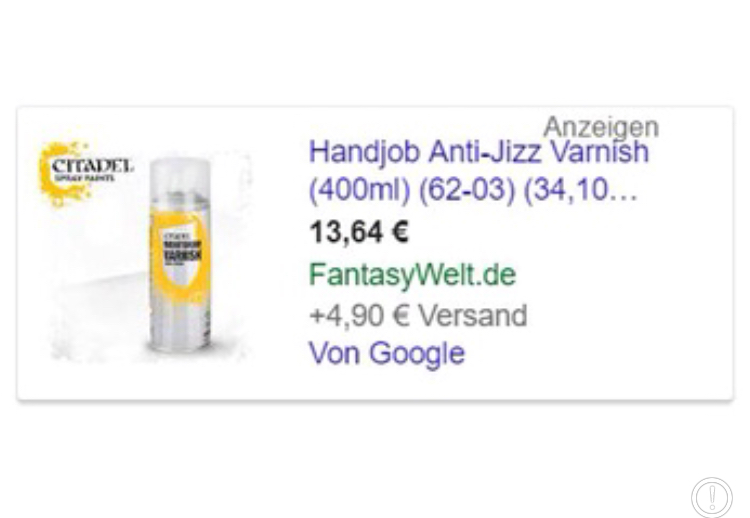This screenshot has width=750, height=518.
Task: Click the Citadel text on the can label
Action: 177,236
